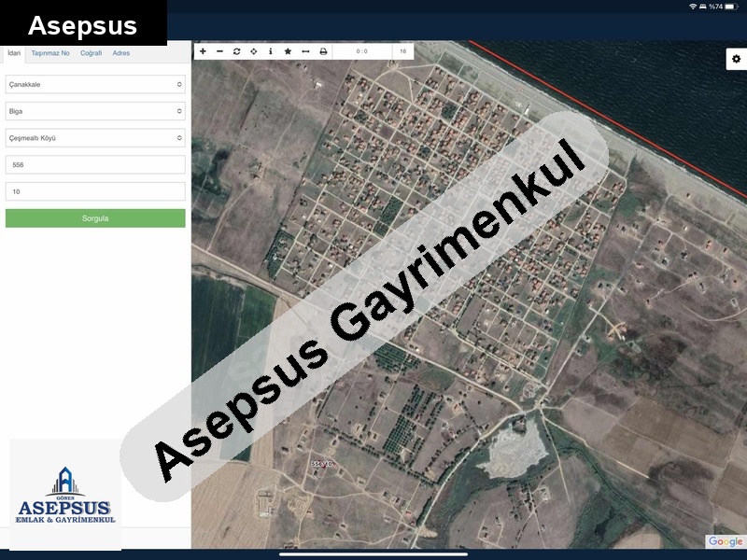747x560 pixels.
Task: Click the star favorites icon
Action: coord(288,51)
